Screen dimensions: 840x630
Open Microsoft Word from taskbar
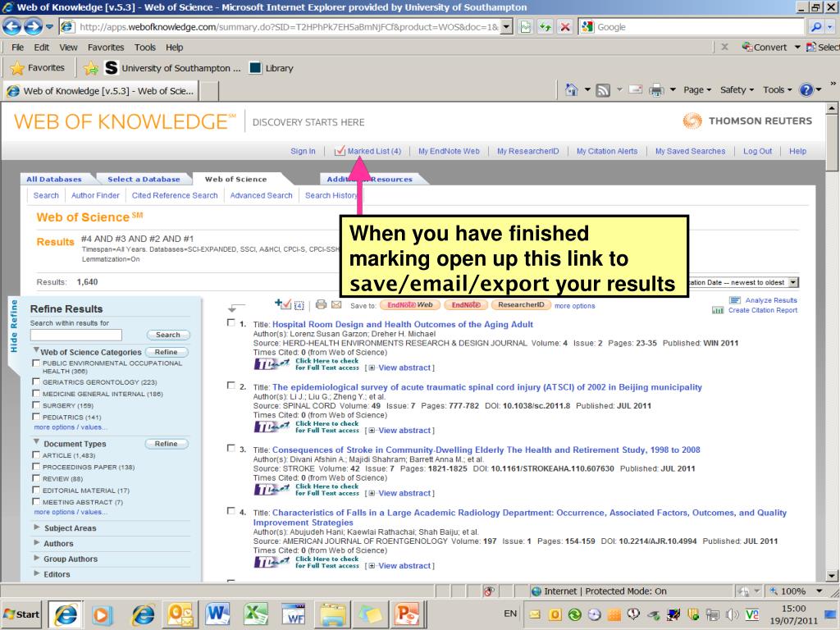tap(217, 614)
